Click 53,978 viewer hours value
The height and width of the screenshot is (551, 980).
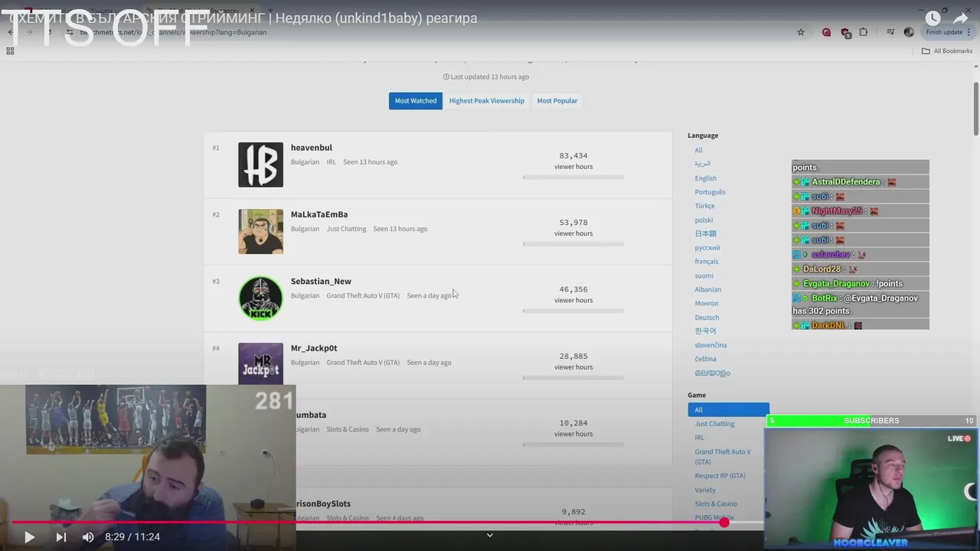pos(573,223)
